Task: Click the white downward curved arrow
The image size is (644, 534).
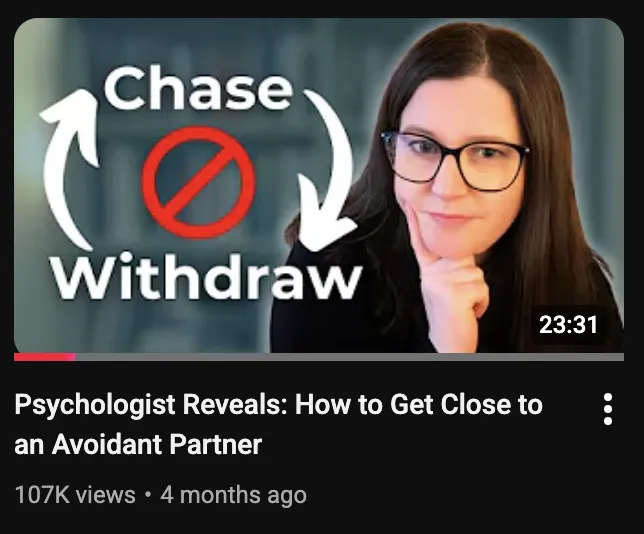Action: point(324,168)
